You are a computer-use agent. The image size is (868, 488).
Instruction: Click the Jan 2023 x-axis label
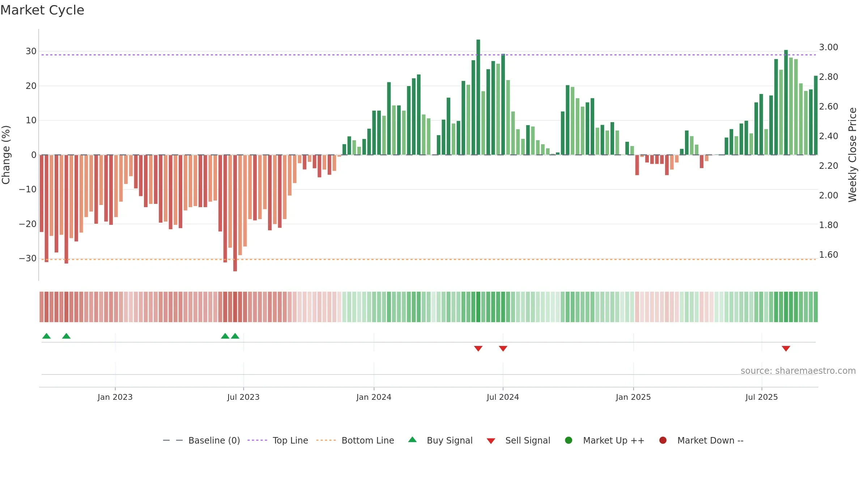pyautogui.click(x=115, y=397)
